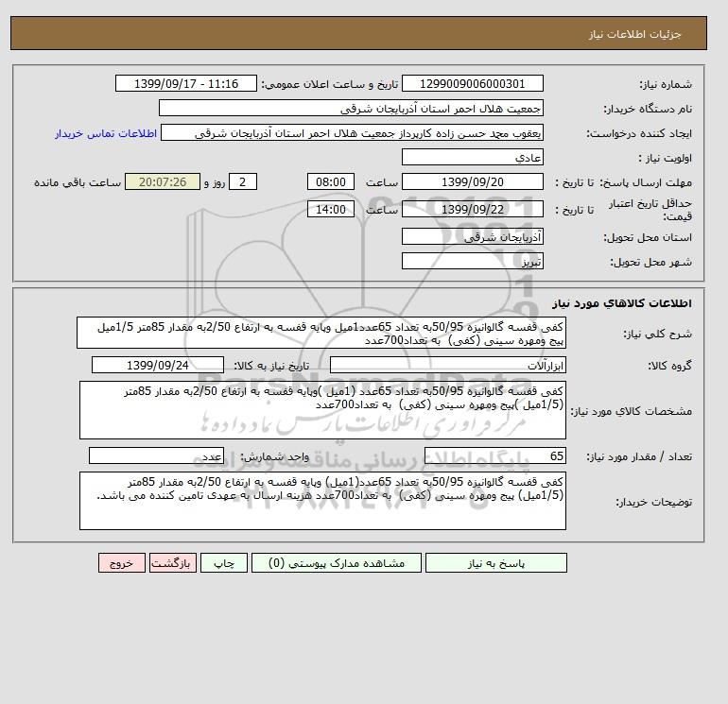Viewport: 728px width, 704px height.
Task: Select response deadline time 08:00
Action: tap(331, 182)
